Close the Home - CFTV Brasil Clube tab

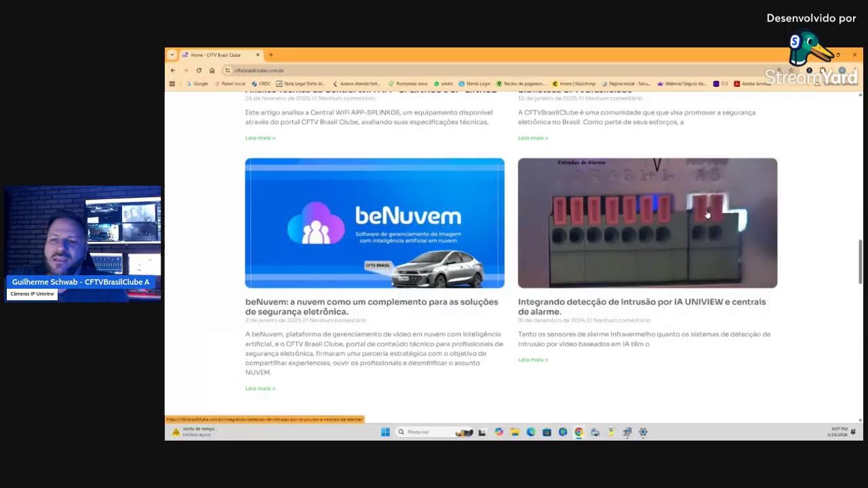(258, 55)
